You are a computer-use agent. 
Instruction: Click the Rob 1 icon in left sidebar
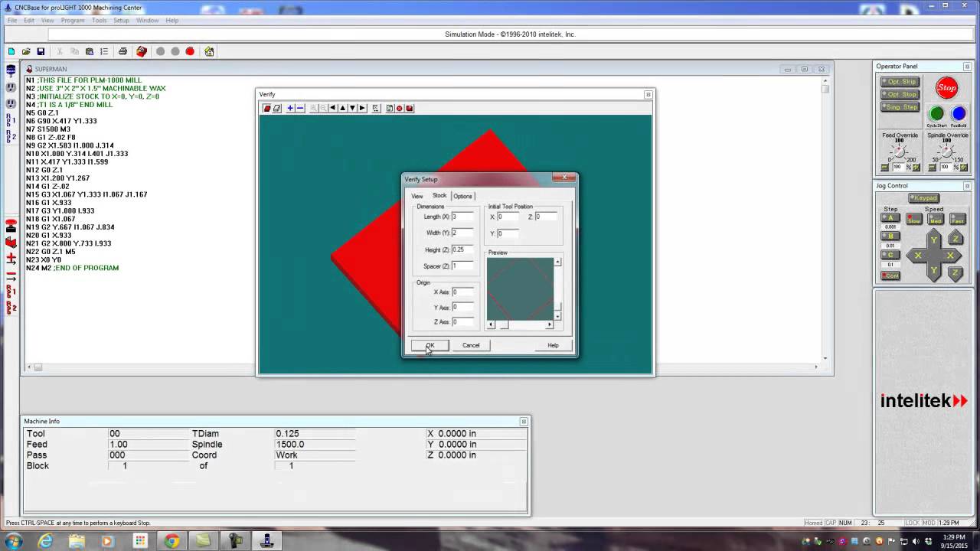(11, 120)
